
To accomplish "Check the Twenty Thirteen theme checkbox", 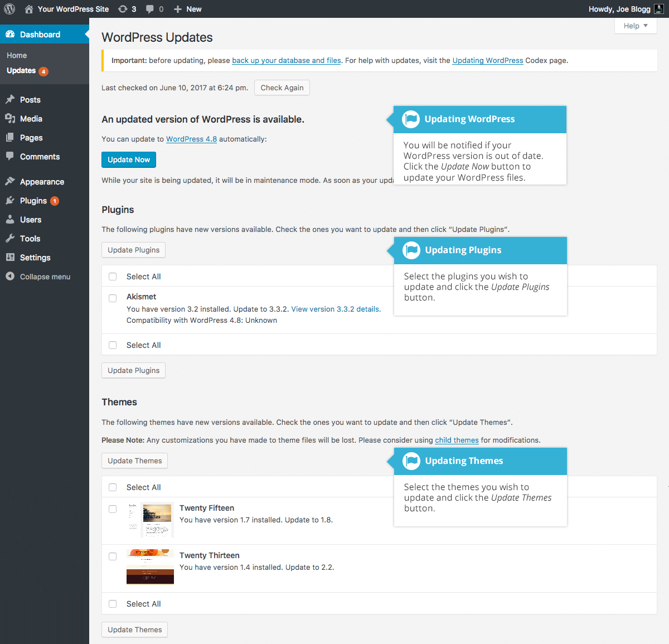I will (113, 556).
